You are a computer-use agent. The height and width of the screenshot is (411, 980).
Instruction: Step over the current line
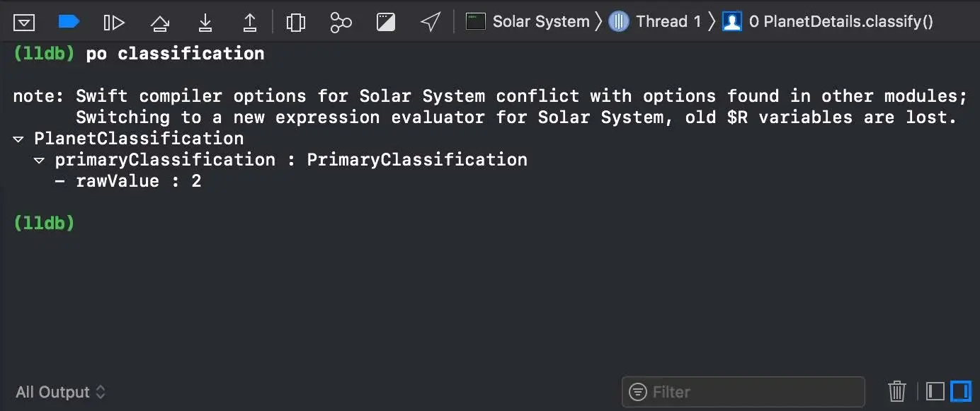click(x=160, y=23)
